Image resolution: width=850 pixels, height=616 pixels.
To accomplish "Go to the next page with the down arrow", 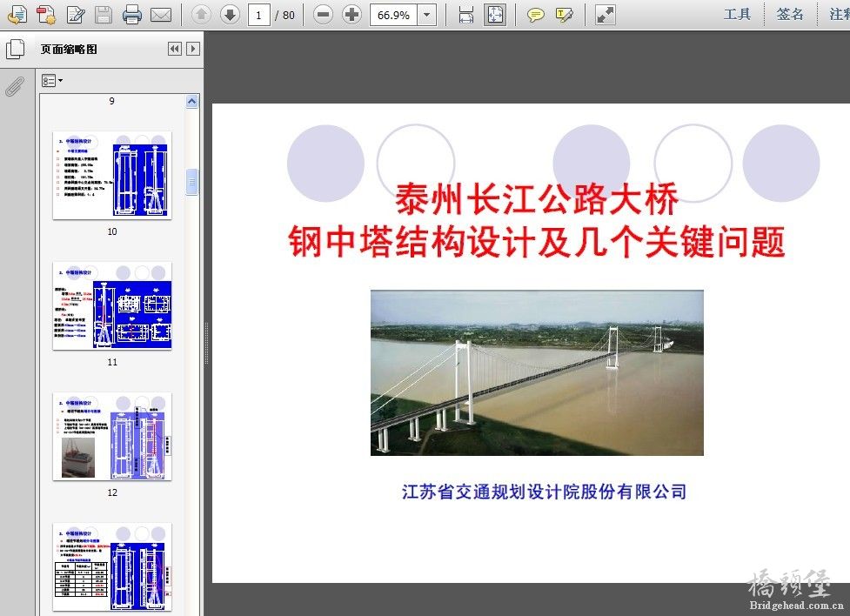I will (x=230, y=15).
